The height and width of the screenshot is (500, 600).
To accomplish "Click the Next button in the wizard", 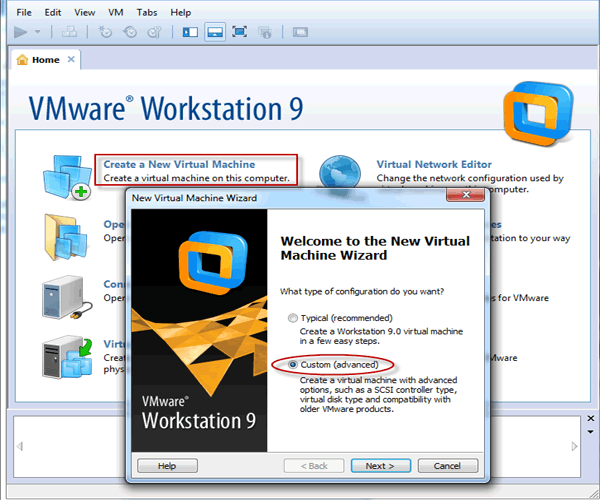I will click(381, 466).
